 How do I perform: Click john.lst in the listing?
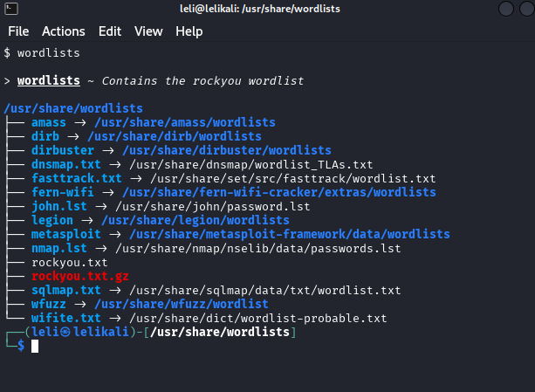pos(59,206)
